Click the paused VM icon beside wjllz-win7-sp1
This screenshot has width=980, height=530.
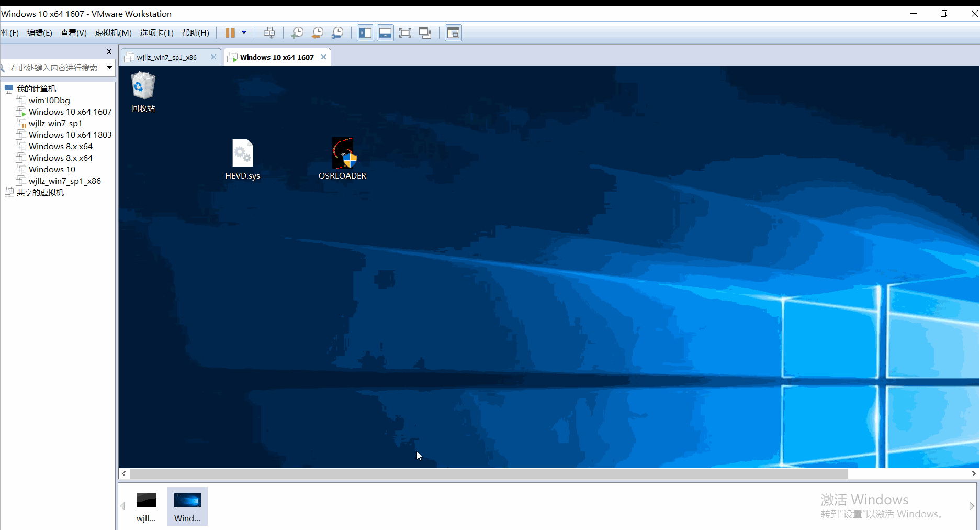tap(21, 123)
